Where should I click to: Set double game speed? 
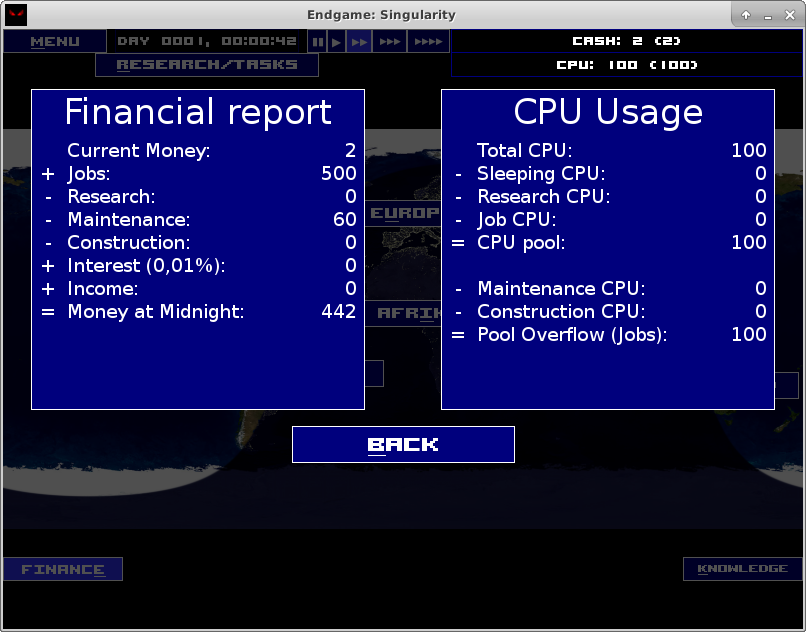361,41
